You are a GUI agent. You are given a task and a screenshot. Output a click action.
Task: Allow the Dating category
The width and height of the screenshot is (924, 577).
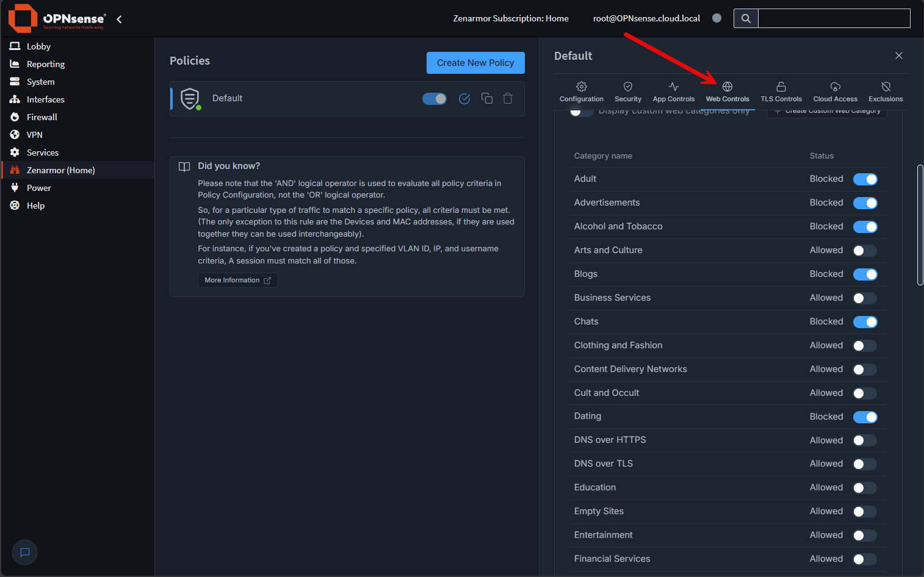[865, 417]
